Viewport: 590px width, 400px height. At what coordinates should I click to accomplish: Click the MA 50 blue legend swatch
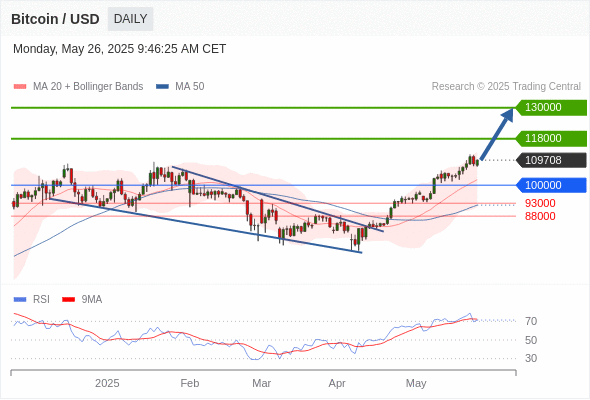click(x=162, y=87)
